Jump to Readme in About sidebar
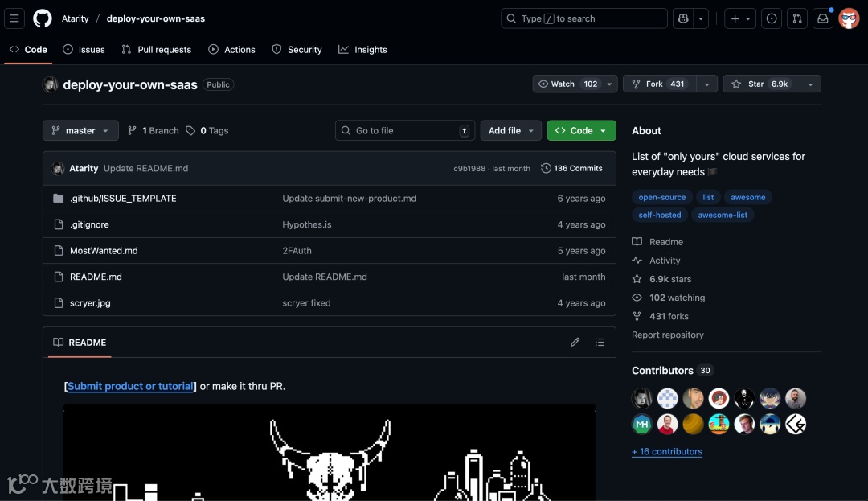 (657, 242)
